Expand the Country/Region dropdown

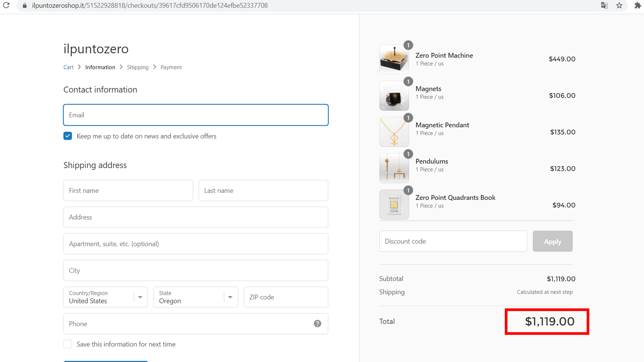(x=106, y=297)
